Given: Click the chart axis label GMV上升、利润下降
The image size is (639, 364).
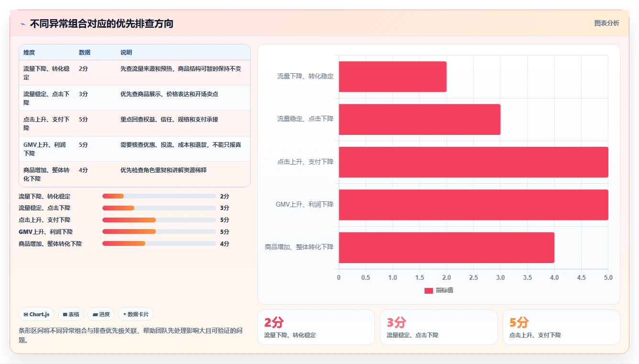Looking at the screenshot, I should [x=305, y=205].
